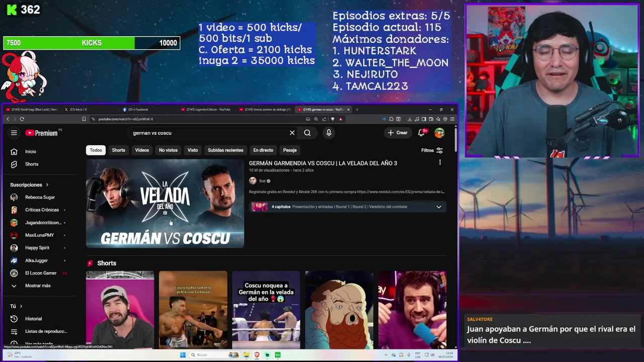Go to the YouTube Premium home logo
644x362 pixels.
[x=42, y=133]
